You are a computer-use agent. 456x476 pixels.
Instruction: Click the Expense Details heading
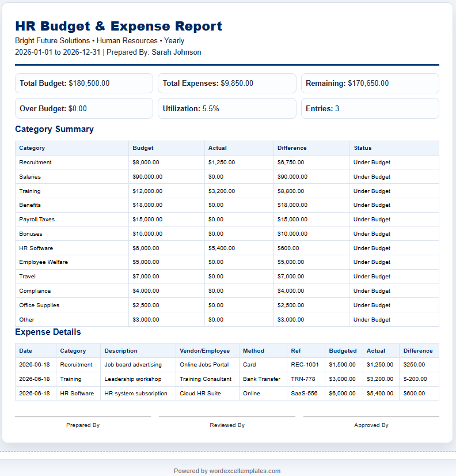pos(48,332)
